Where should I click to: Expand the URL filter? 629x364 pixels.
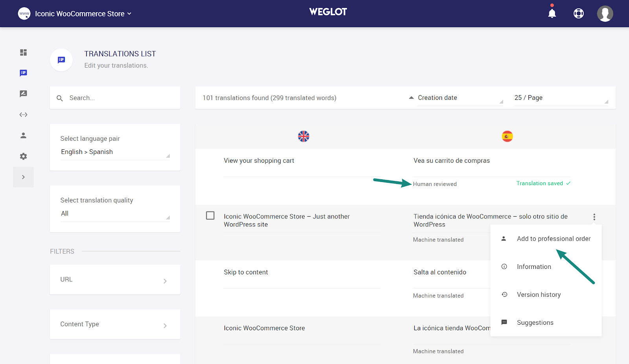(115, 279)
